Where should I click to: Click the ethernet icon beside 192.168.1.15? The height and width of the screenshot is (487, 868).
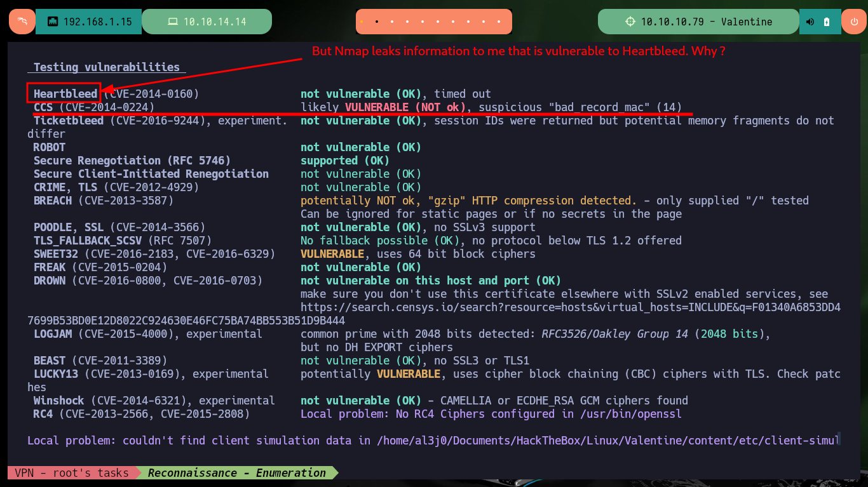coord(53,22)
